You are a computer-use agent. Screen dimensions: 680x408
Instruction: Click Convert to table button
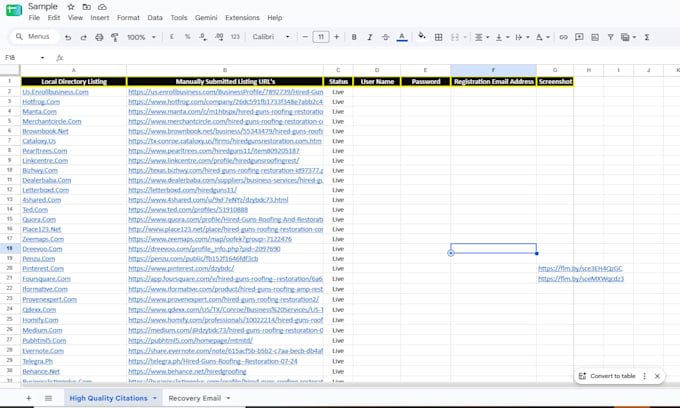point(608,376)
